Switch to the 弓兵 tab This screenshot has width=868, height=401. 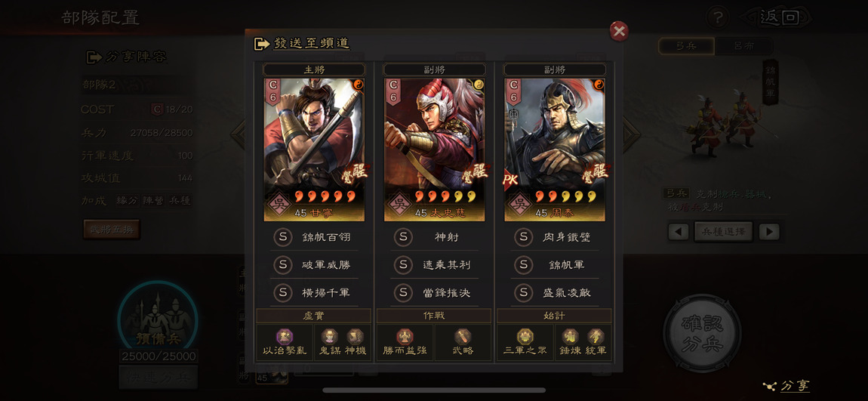point(686,47)
